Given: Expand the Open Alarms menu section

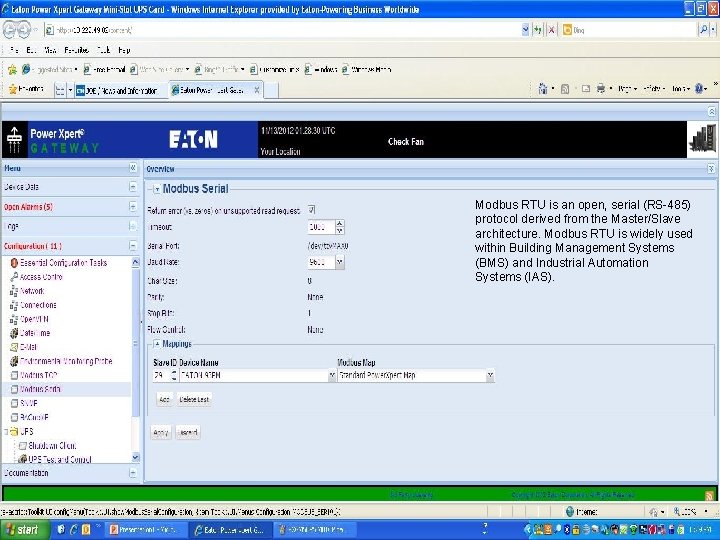Looking at the screenshot, I should [x=133, y=207].
